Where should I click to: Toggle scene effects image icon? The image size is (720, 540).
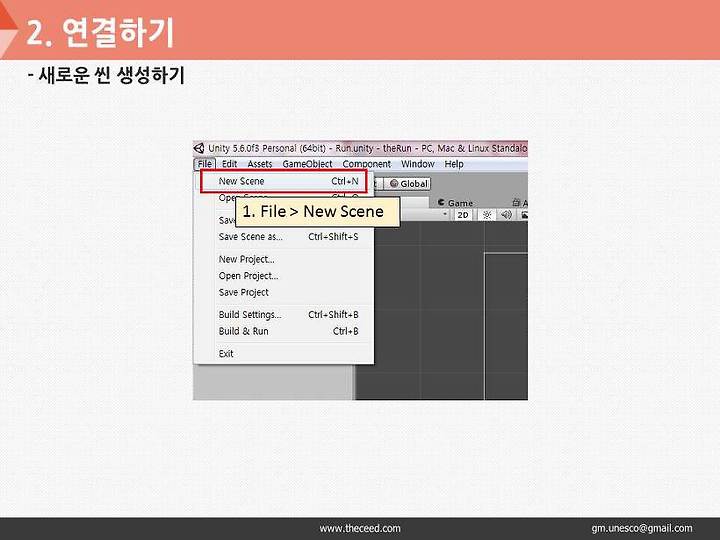pos(523,215)
